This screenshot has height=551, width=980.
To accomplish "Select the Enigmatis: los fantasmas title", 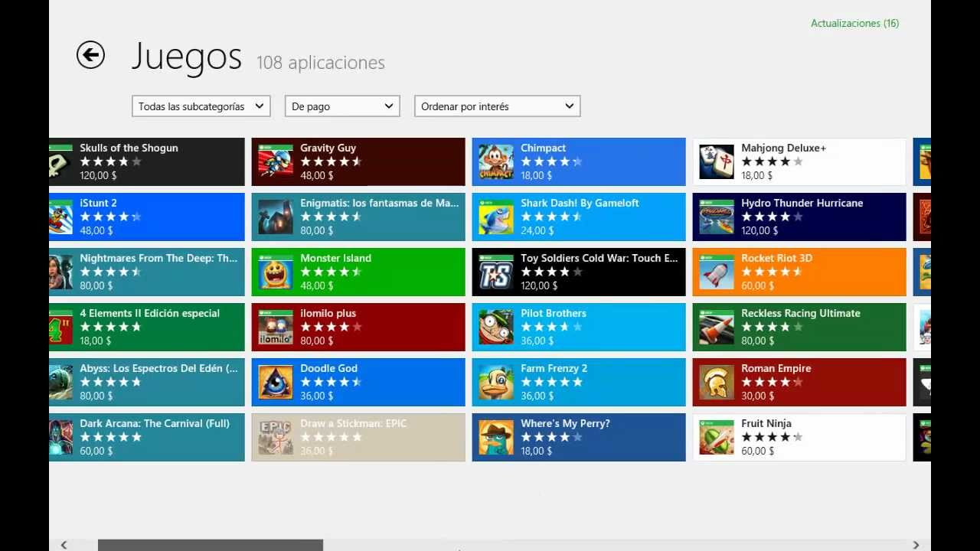I will coord(380,203).
